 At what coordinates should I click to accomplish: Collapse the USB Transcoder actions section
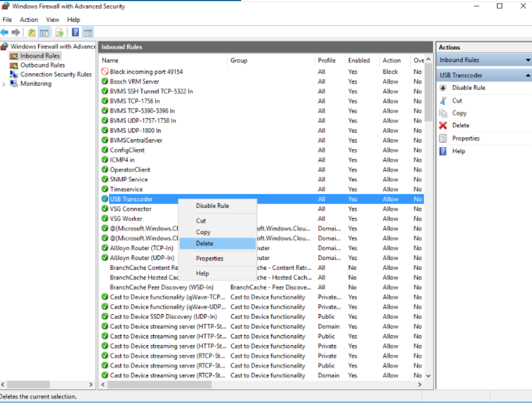click(527, 75)
